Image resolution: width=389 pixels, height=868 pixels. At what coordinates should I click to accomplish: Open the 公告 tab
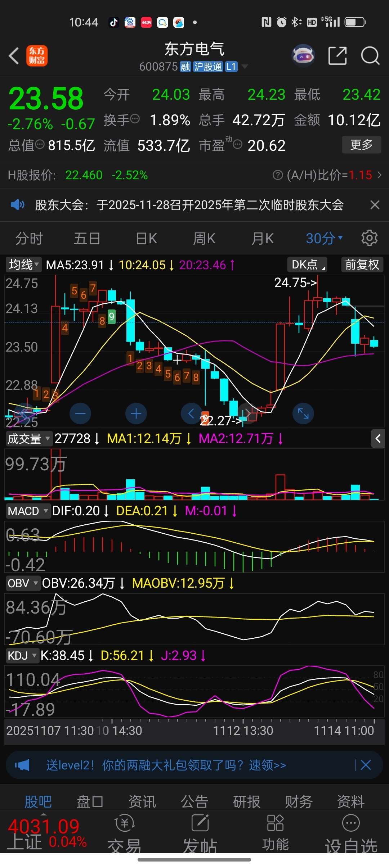pos(194,801)
